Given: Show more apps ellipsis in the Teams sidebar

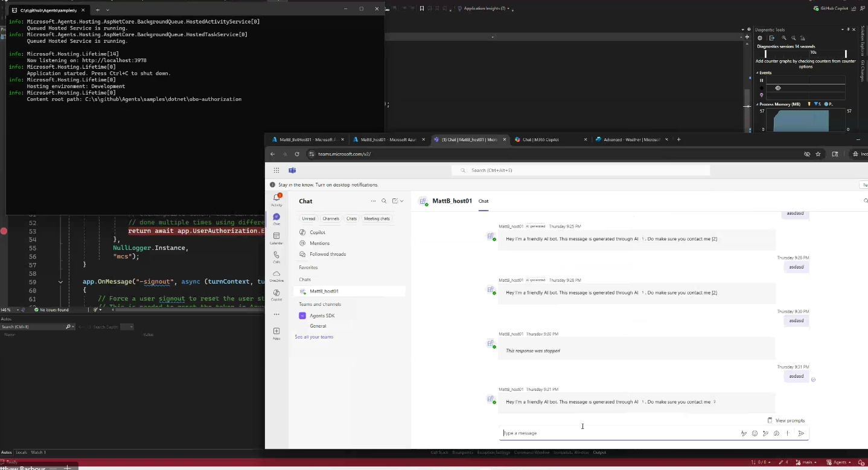Looking at the screenshot, I should pos(276,314).
